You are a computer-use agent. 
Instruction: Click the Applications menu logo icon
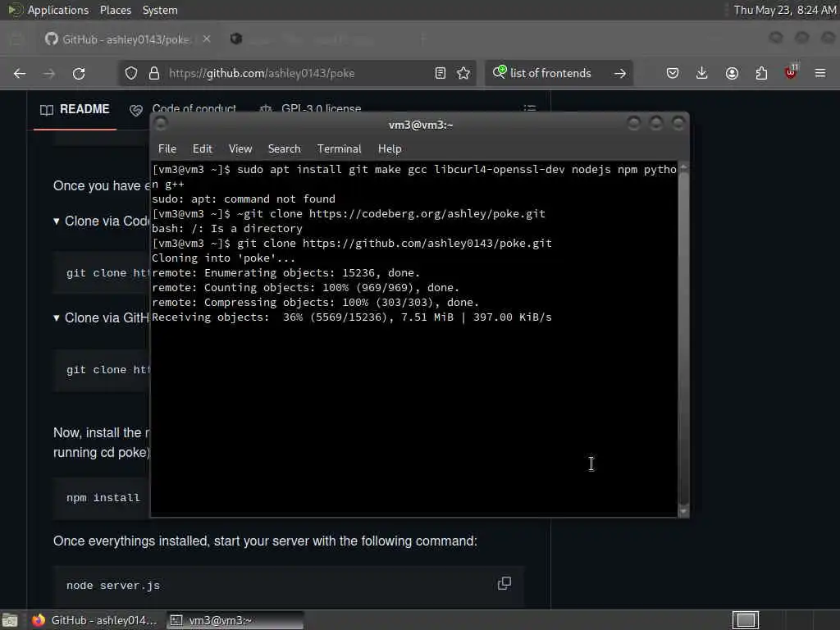15,10
